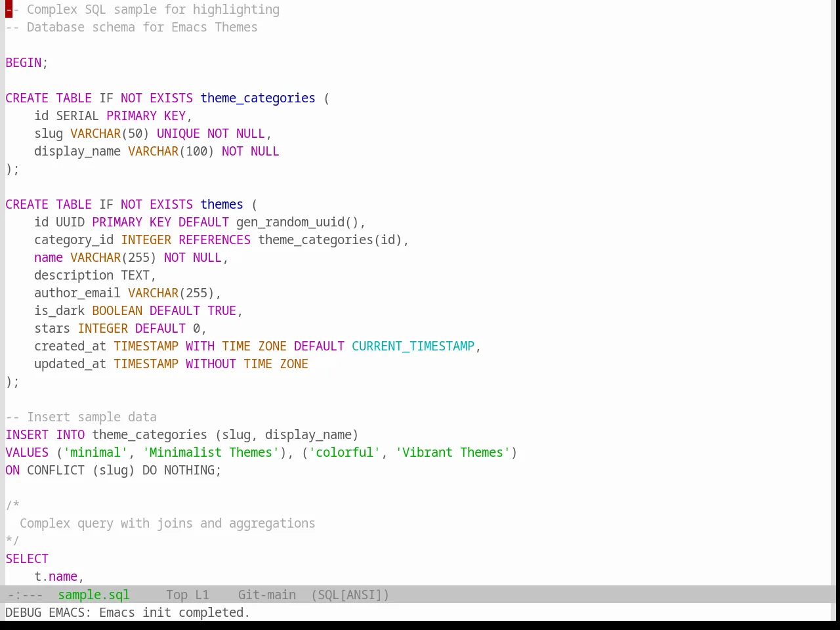Screen dimensions: 840x630
Task: Click the TRUE default value
Action: click(222, 310)
